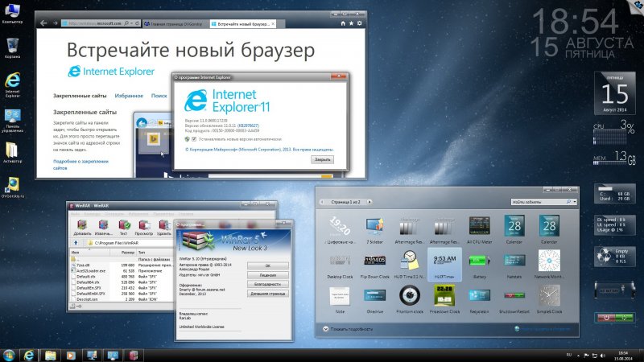Click the Лицензия button
The image size is (644, 362).
268,275
